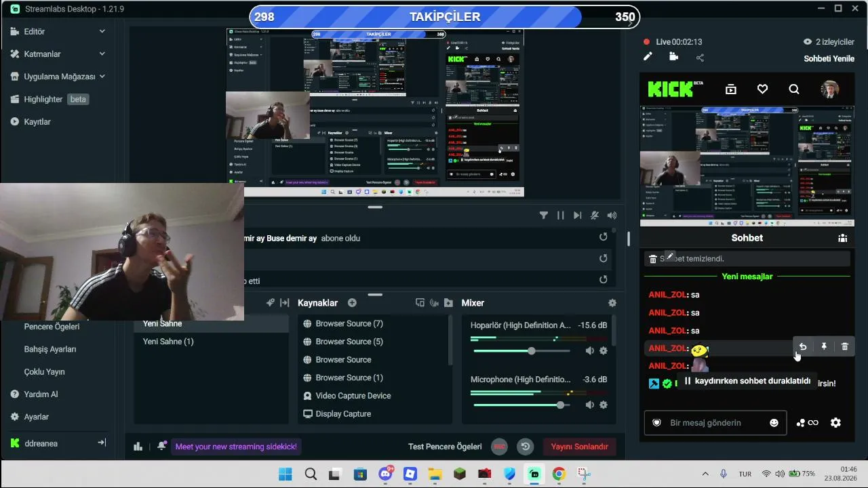Click the share stream icon
Image resolution: width=868 pixels, height=488 pixels.
click(700, 58)
